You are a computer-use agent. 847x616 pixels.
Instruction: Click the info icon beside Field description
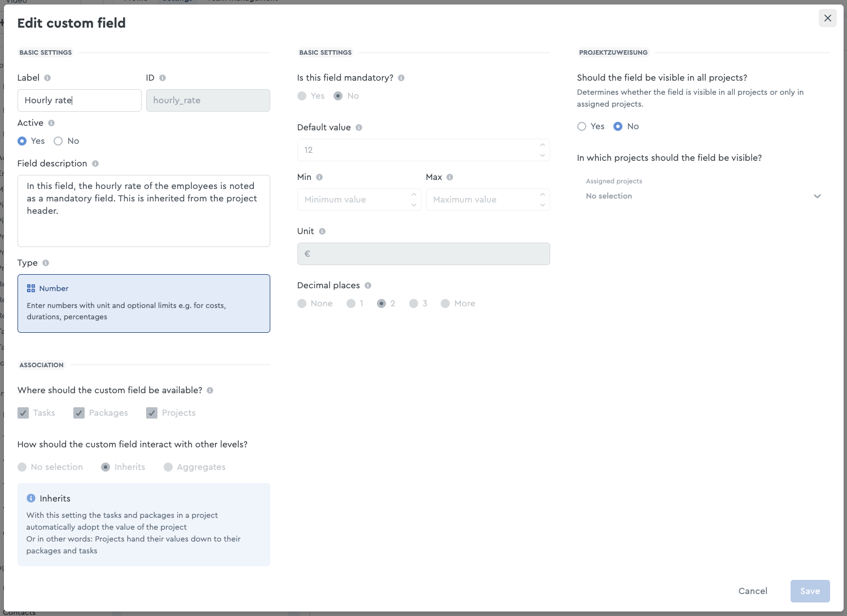click(x=95, y=164)
